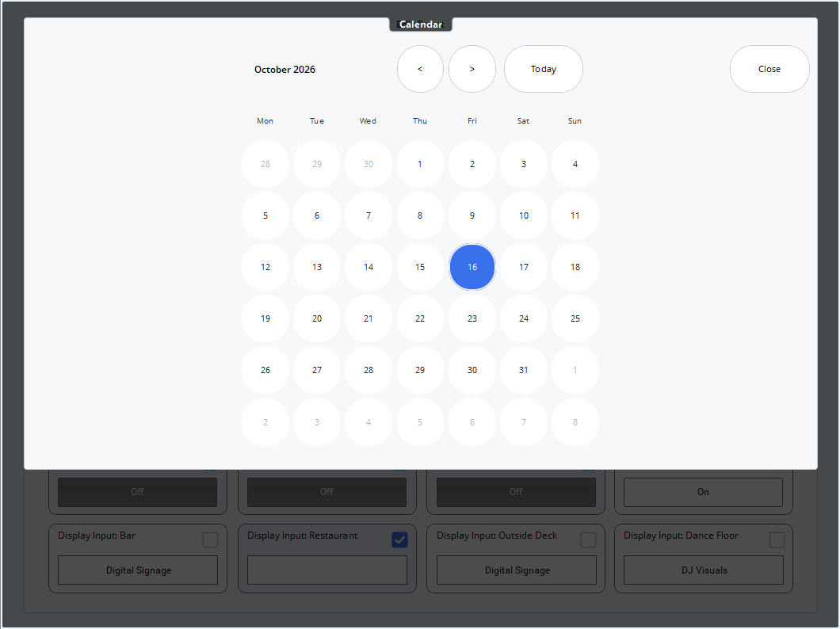Viewport: 840px width, 629px height.
Task: Choose Saturday, October 31
Action: [523, 370]
